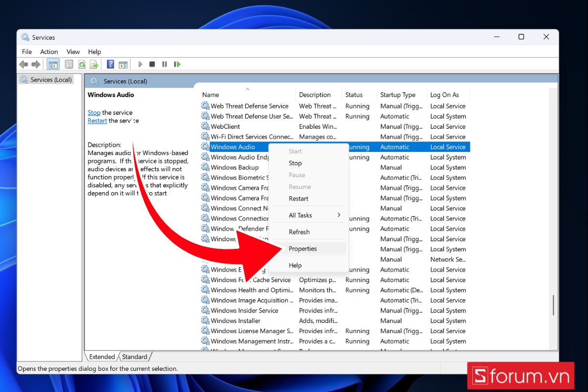Click gear icon beside Windows Installer row
This screenshot has height=392, width=588.
(205, 320)
